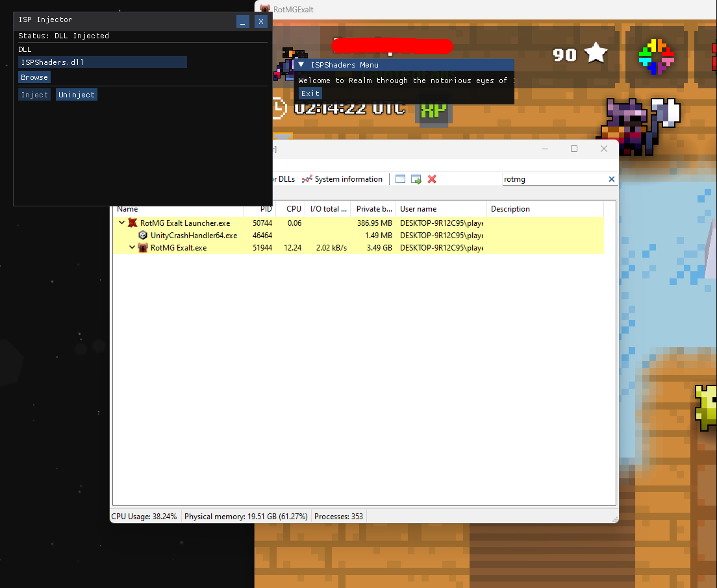Click private bytes value 3.49 GB
Image resolution: width=717 pixels, height=588 pixels.
(x=379, y=248)
